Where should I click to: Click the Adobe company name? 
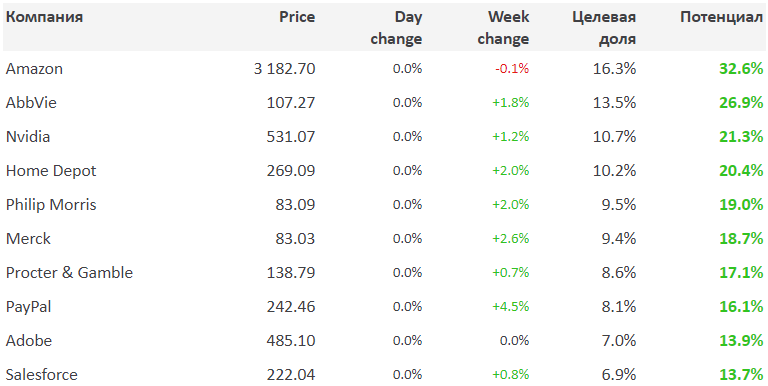pyautogui.click(x=29, y=341)
